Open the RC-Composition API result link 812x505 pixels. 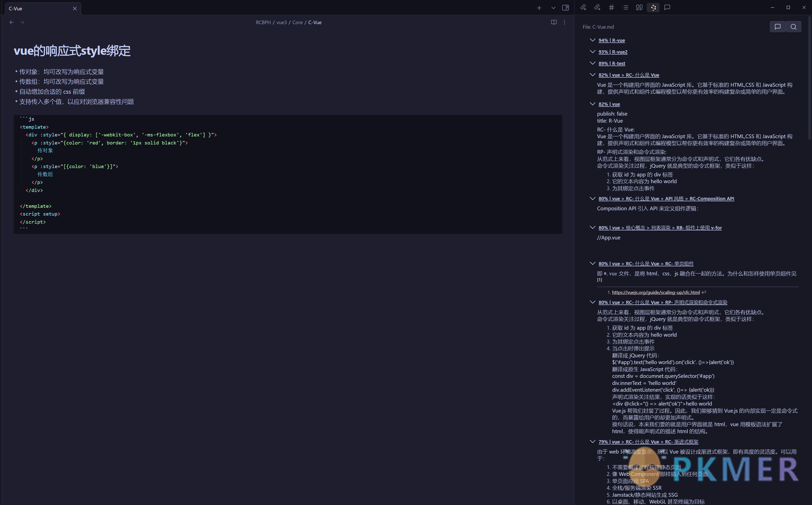tap(666, 199)
